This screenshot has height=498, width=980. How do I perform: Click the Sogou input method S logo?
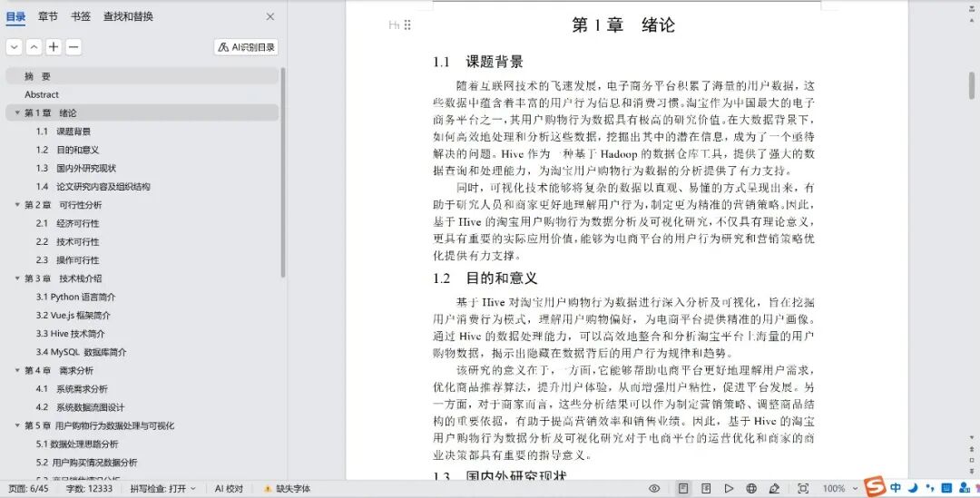pos(875,486)
